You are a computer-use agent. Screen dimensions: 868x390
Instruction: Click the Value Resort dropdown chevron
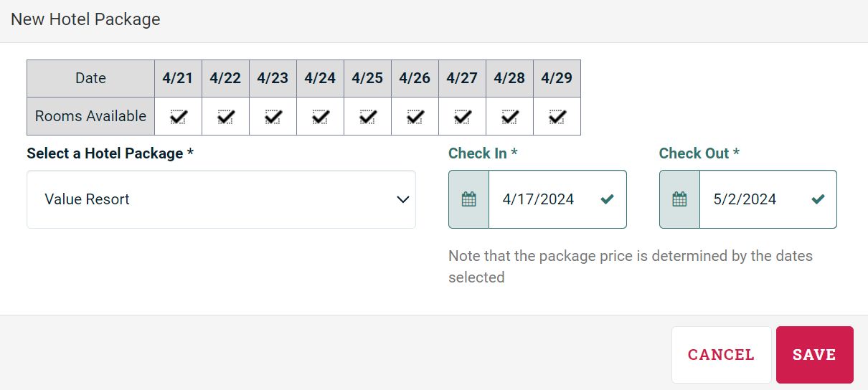click(x=402, y=199)
